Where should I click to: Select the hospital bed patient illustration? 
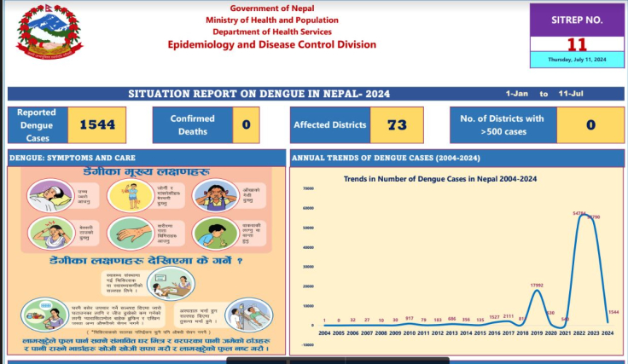pos(249,315)
